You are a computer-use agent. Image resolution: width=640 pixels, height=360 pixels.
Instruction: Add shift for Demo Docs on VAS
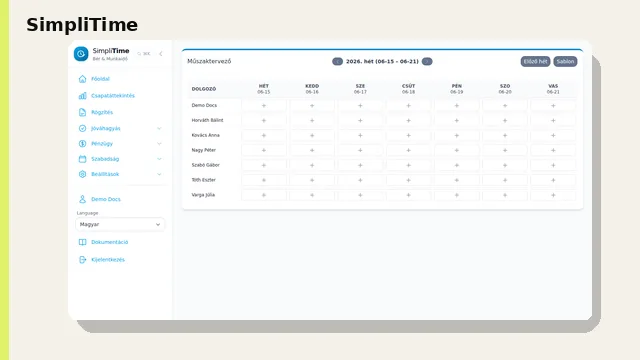553,106
